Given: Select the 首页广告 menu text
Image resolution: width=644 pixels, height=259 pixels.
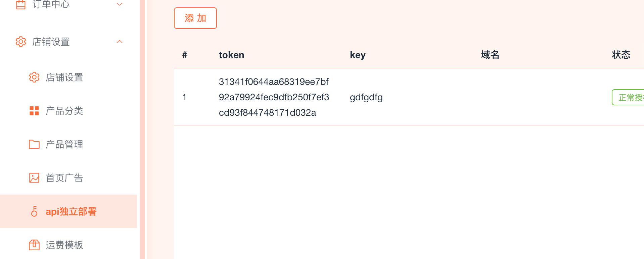Looking at the screenshot, I should pyautogui.click(x=64, y=178).
